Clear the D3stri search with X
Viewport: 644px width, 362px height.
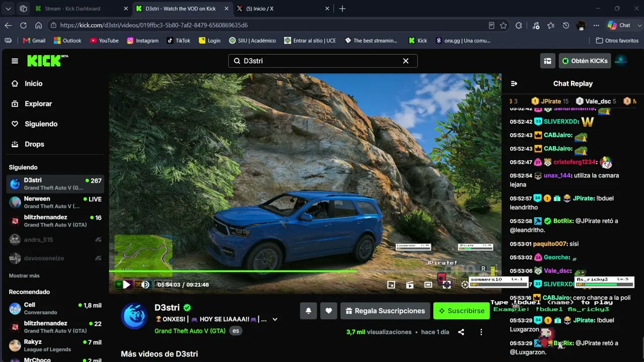pyautogui.click(x=406, y=61)
